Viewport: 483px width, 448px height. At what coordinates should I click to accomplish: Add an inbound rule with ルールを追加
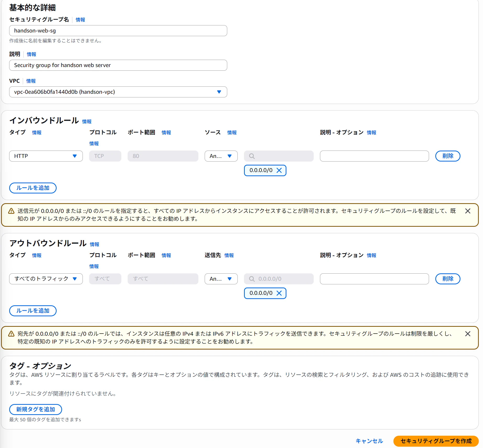click(33, 188)
